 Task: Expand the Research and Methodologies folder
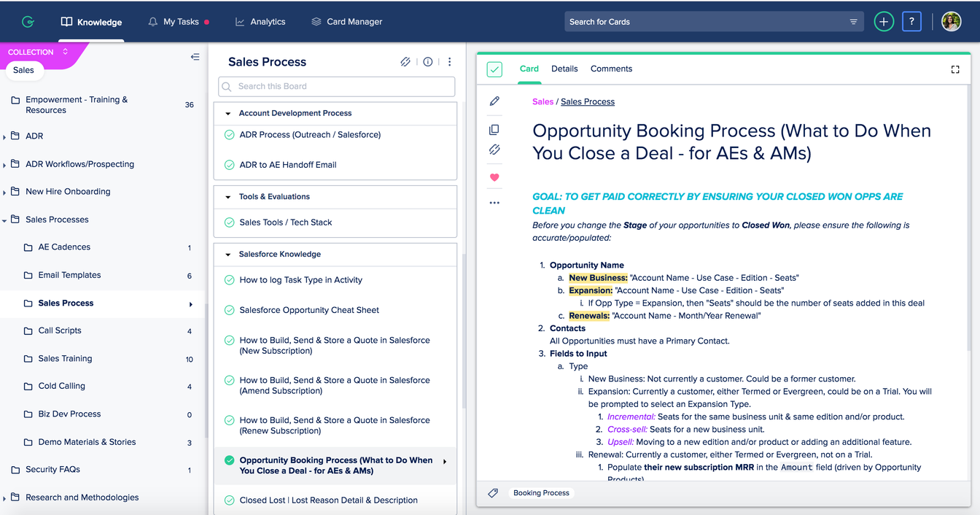(5, 499)
